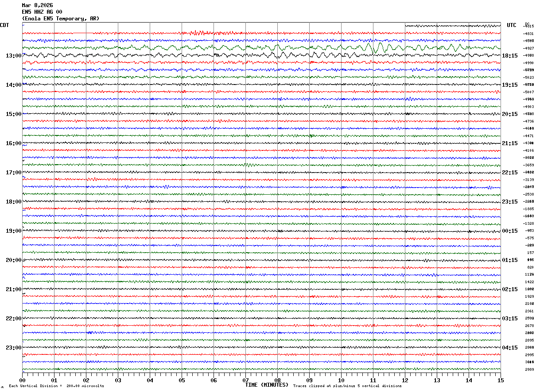Click the '23:00' CDT time label
The height and width of the screenshot is (392, 536).
point(14,348)
